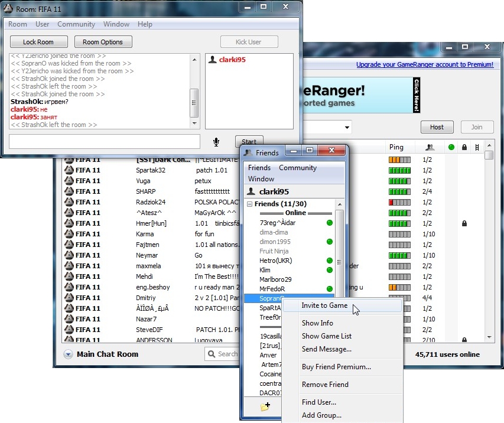Click the ladder column header icon

click(477, 147)
